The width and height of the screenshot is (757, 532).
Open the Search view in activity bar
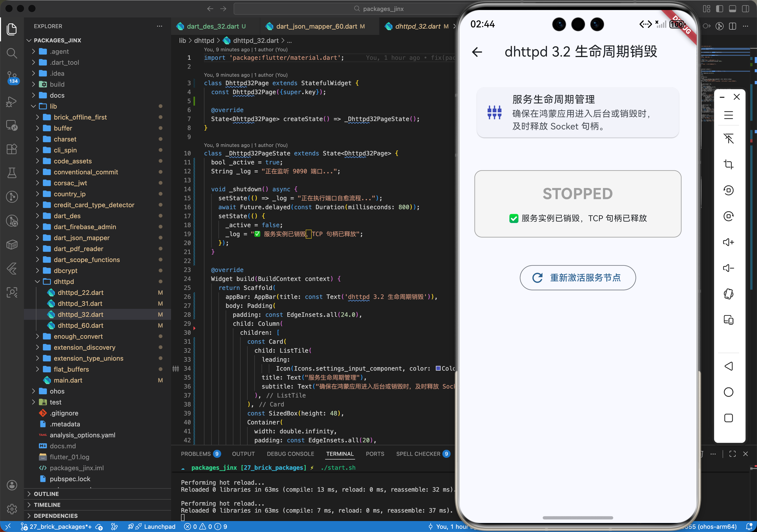click(x=12, y=53)
